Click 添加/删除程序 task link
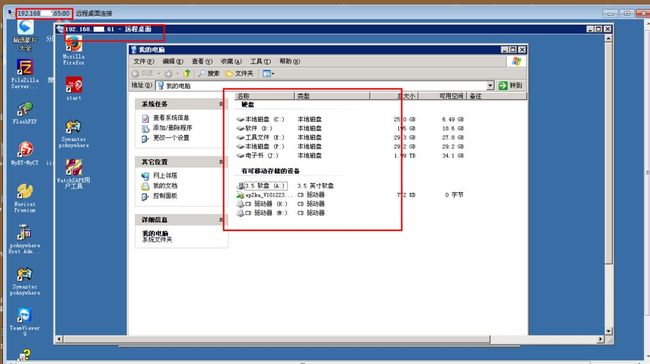The image size is (650, 364). tap(167, 128)
